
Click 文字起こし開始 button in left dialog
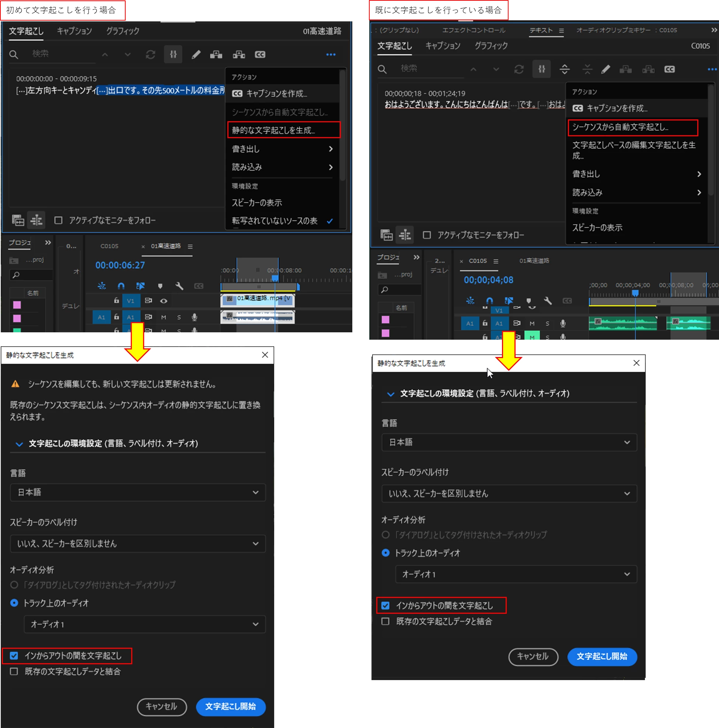click(x=231, y=707)
